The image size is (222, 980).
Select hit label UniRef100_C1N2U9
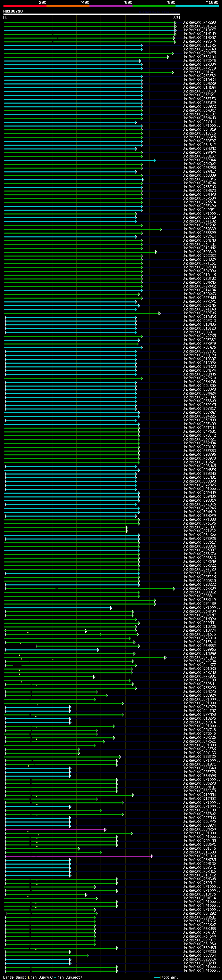(199, 34)
